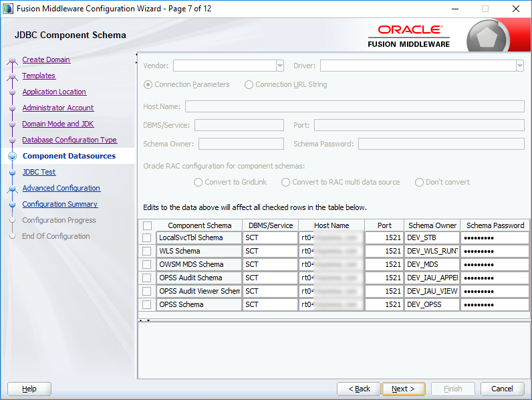Viewport: 532px width, 400px height.
Task: Click the Schema Owner input field
Action: (x=241, y=144)
